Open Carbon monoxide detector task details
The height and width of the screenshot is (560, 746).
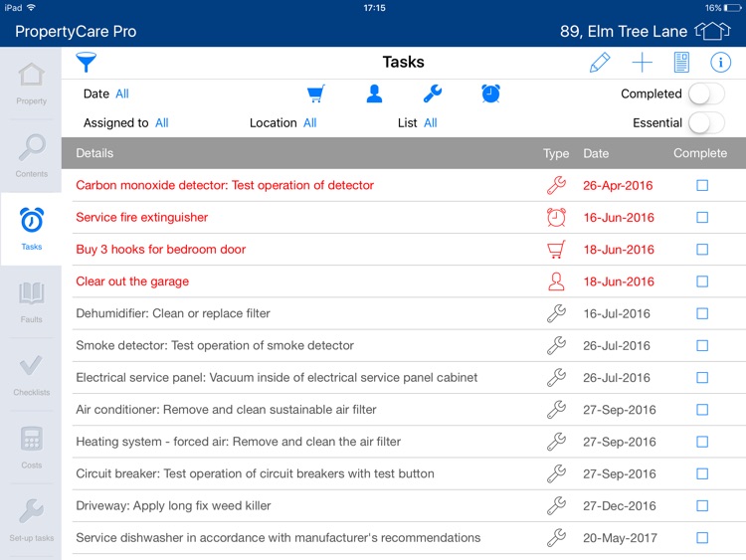[225, 185]
